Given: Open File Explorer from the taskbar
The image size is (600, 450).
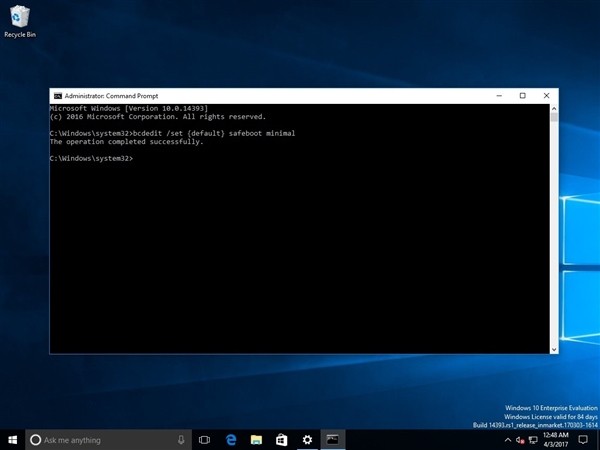Looking at the screenshot, I should [257, 440].
